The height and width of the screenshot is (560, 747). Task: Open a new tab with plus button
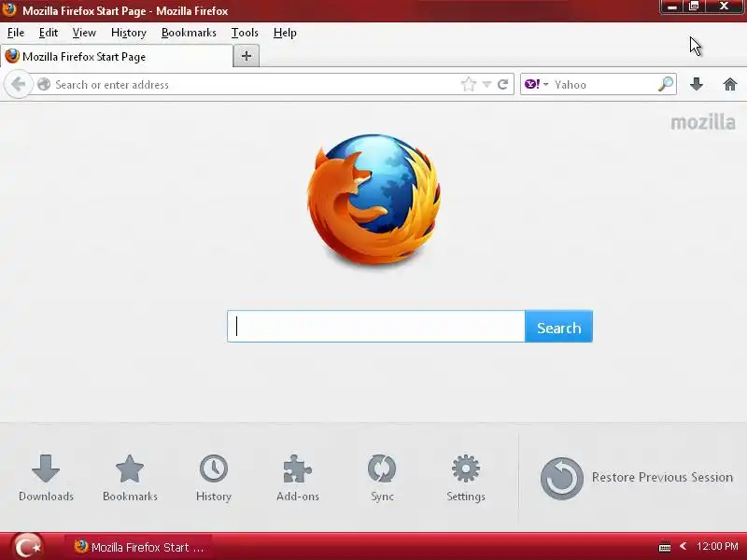[247, 56]
